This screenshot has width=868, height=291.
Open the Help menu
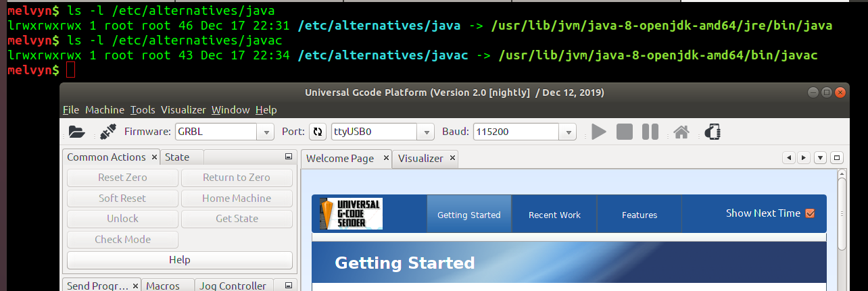click(266, 109)
